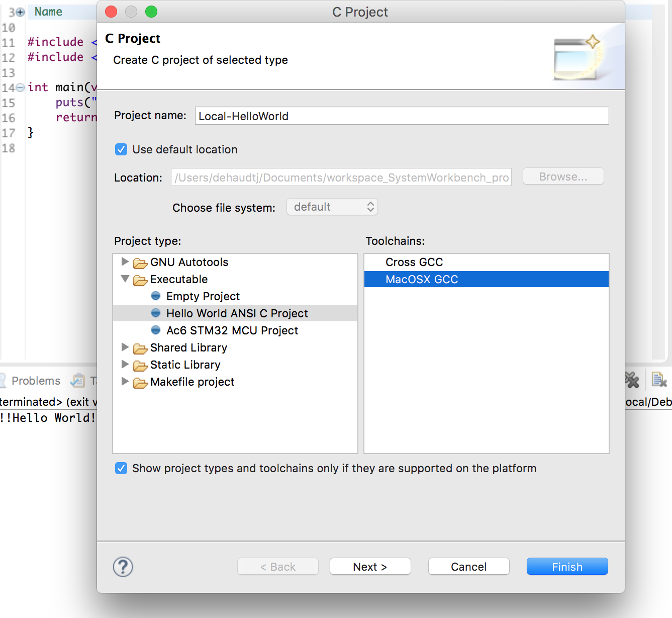
Task: Click the GNU Autotools folder icon
Action: coord(140,263)
